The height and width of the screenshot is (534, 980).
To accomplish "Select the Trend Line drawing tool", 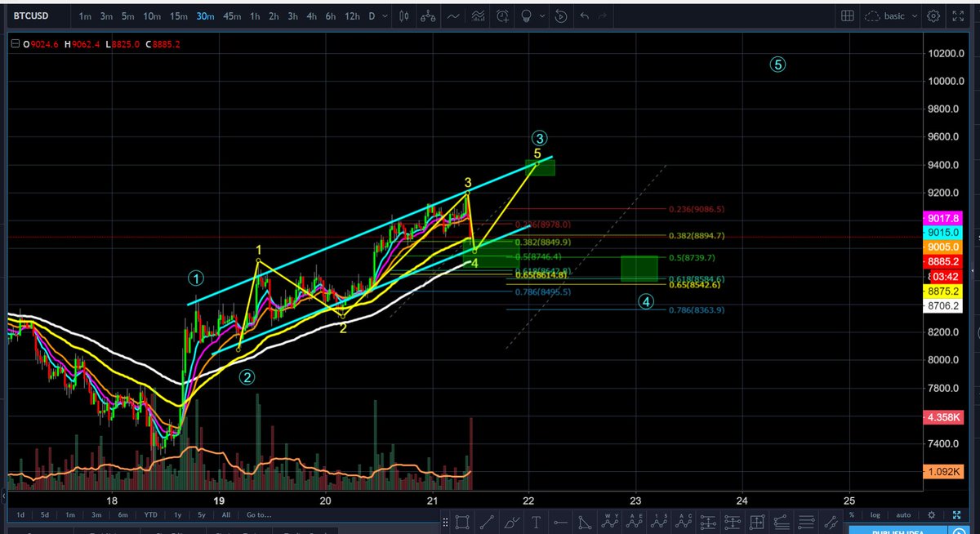I will tap(487, 521).
